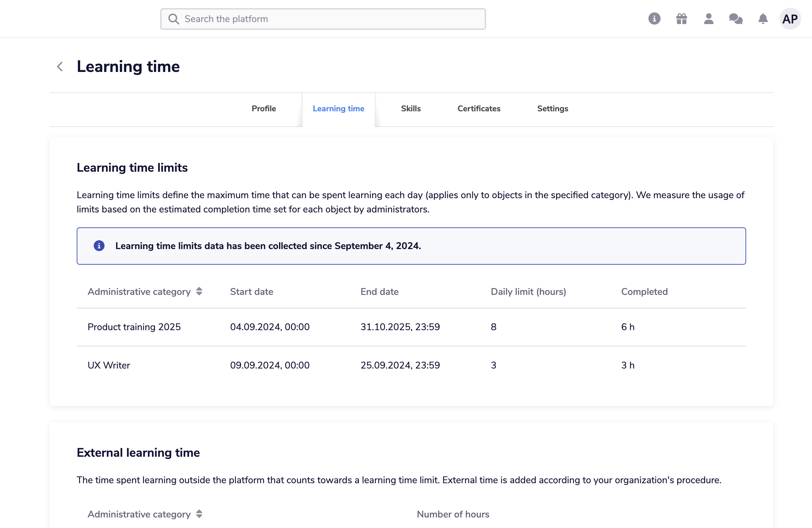Viewport: 812px width, 528px height.
Task: Click the Number of hours column header
Action: [x=453, y=514]
